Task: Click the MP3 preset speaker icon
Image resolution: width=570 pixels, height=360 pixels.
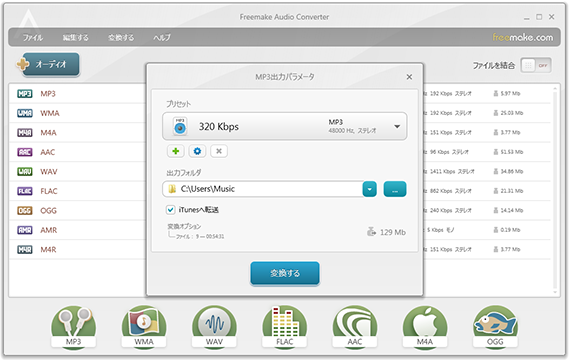Action: click(180, 127)
